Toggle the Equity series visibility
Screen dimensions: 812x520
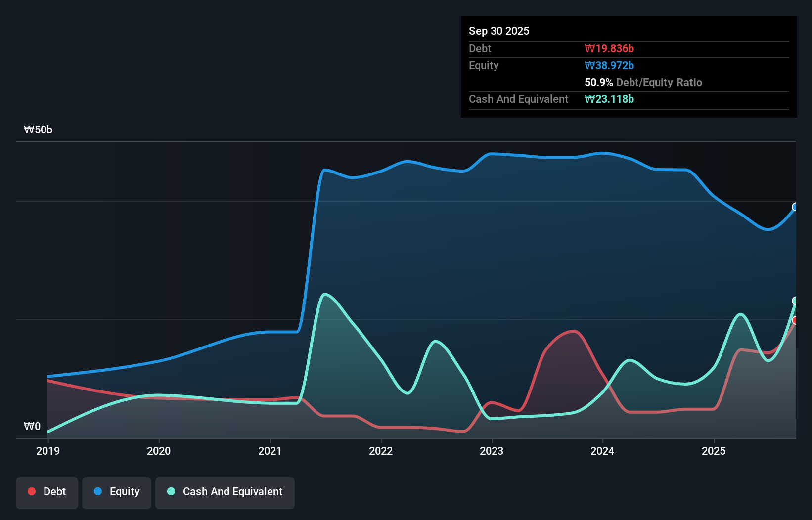[116, 491]
